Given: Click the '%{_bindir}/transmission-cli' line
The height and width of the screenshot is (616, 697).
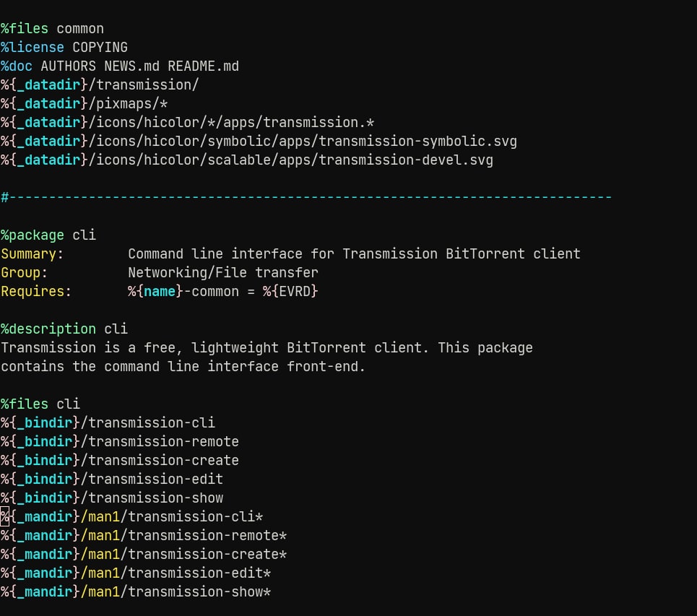Looking at the screenshot, I should click(108, 422).
